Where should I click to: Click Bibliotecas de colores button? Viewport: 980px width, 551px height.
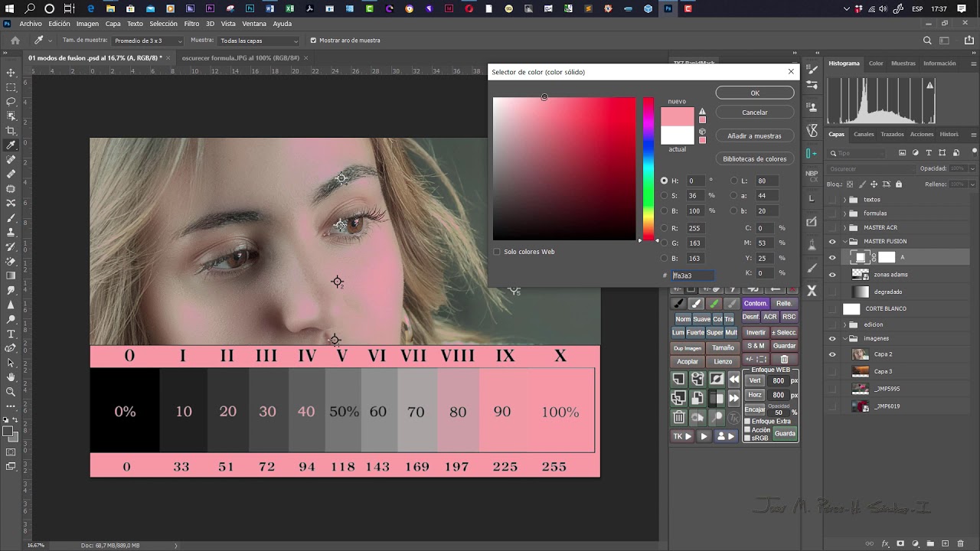755,159
